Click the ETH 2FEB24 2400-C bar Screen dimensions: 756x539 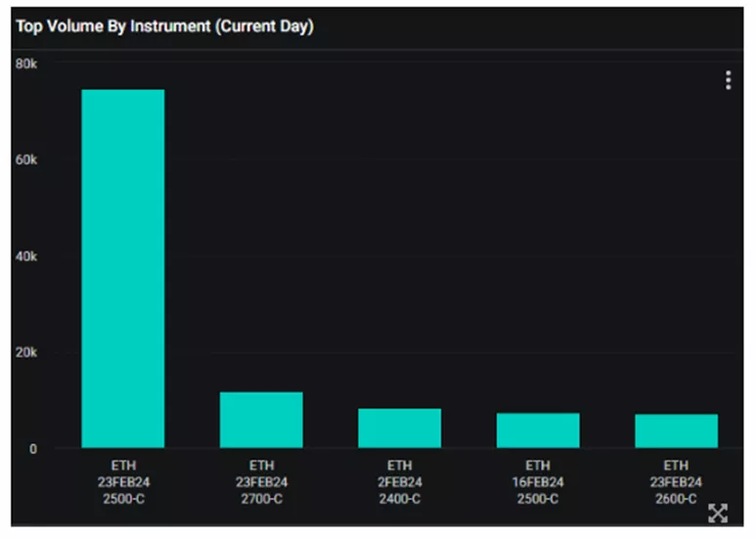(x=399, y=428)
